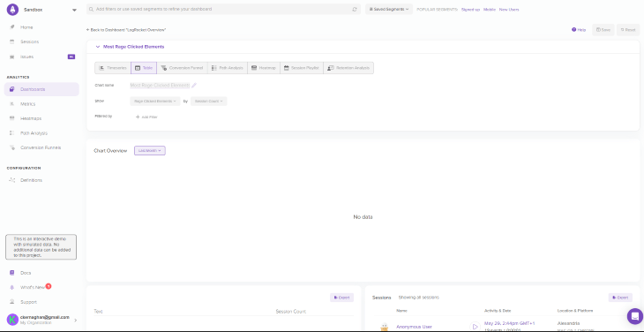Click the Add Filter button
The height and width of the screenshot is (332, 644).
tap(146, 117)
